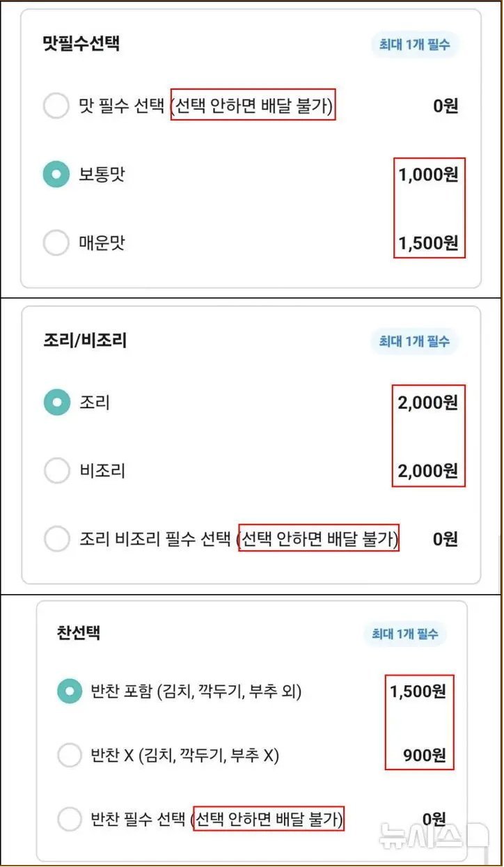Viewport: 504px width, 867px height.
Task: Select 조리 비조리 필수 선택 radio button
Action: (57, 538)
